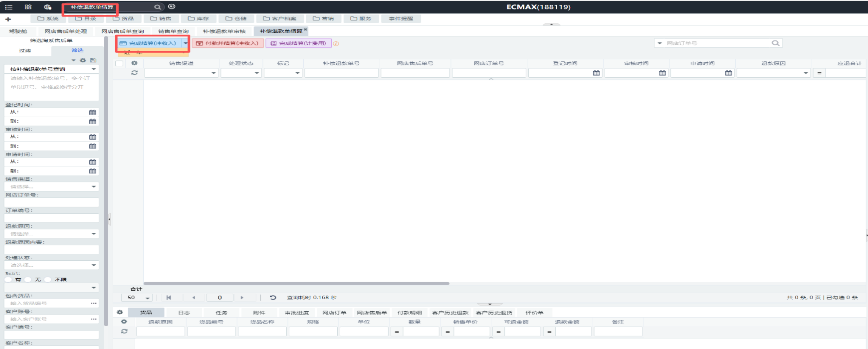Click the orange info icon beside 完成结算(计费用)
The image size is (868, 349).
coord(336,43)
